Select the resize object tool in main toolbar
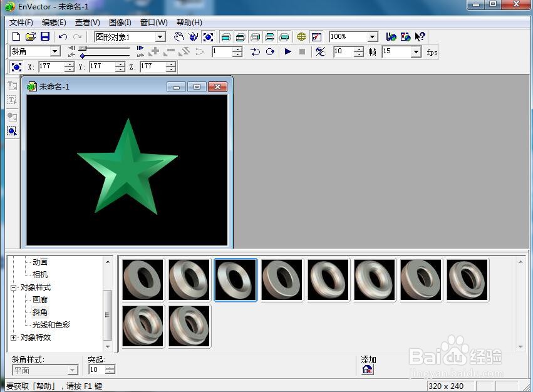 point(208,37)
